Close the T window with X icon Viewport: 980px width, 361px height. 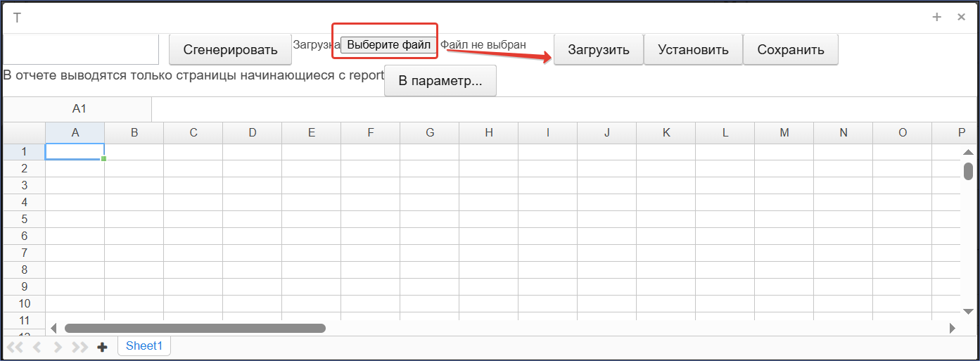pyautogui.click(x=961, y=18)
